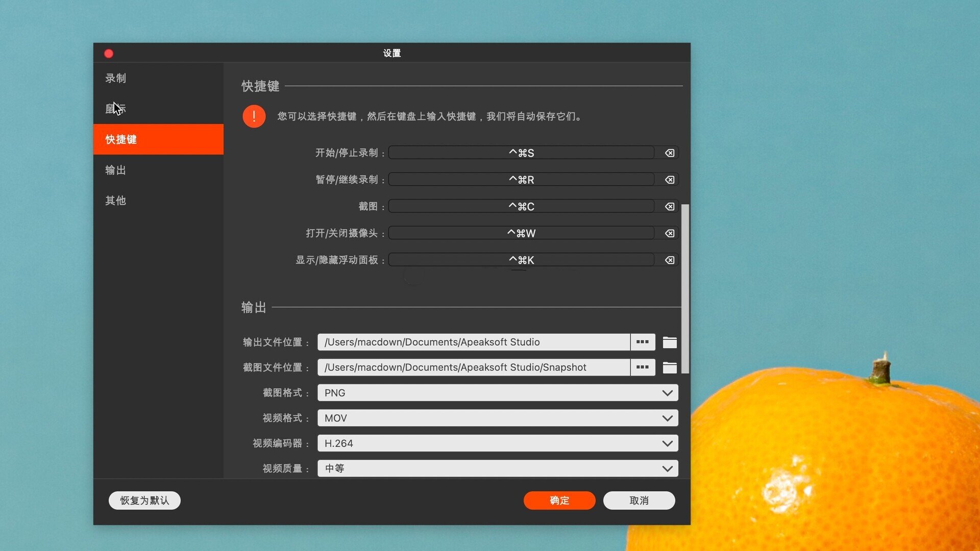Clear the 暂停/继续录制 shortcut

669,180
